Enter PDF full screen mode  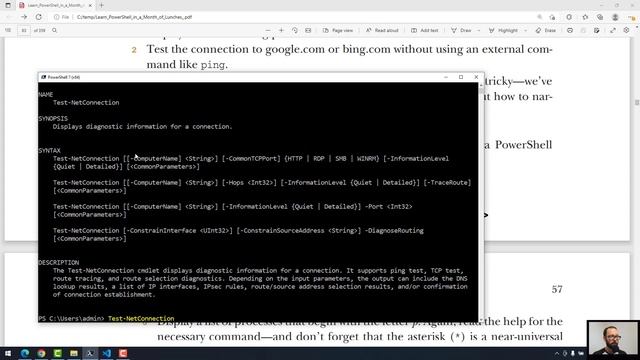tap(613, 30)
